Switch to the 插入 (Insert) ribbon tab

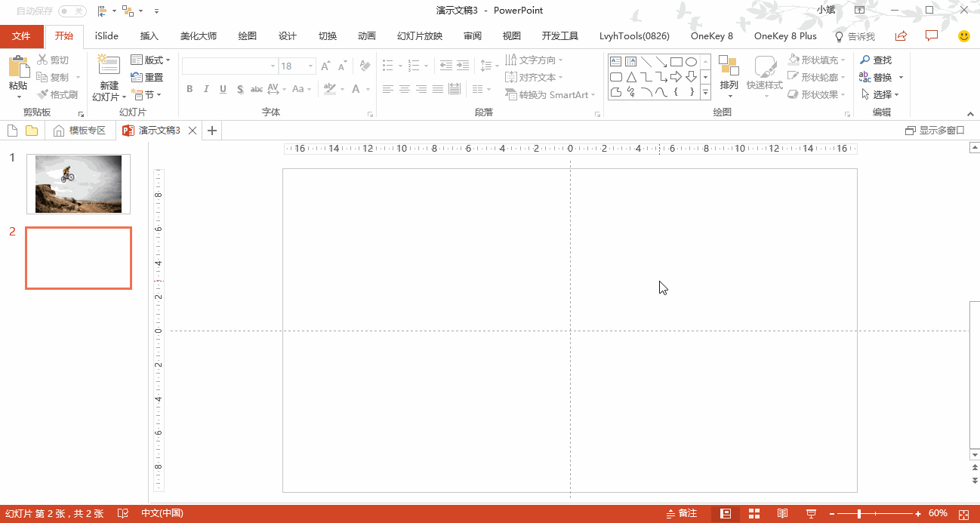[149, 36]
